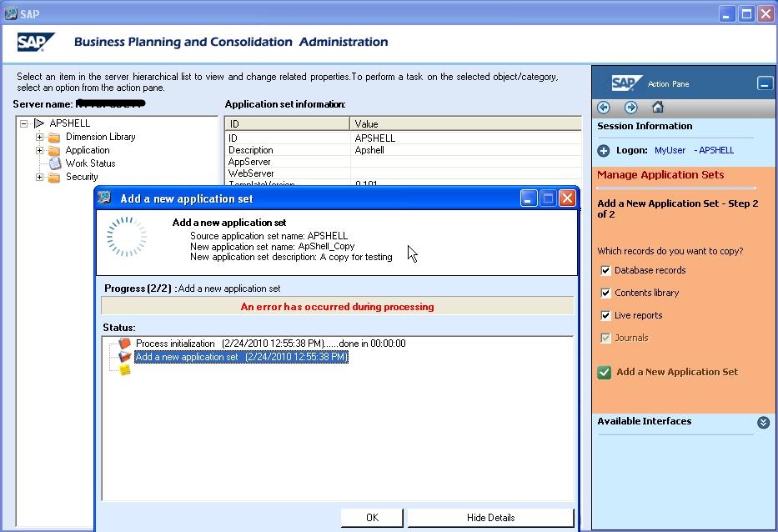This screenshot has width=778, height=532.
Task: Toggle the Journals checkbox
Action: pos(605,338)
